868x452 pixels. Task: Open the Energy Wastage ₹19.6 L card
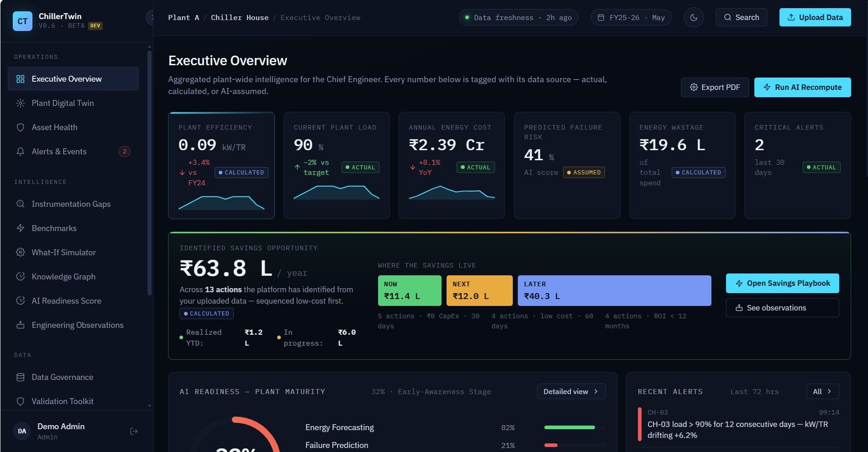coord(682,165)
